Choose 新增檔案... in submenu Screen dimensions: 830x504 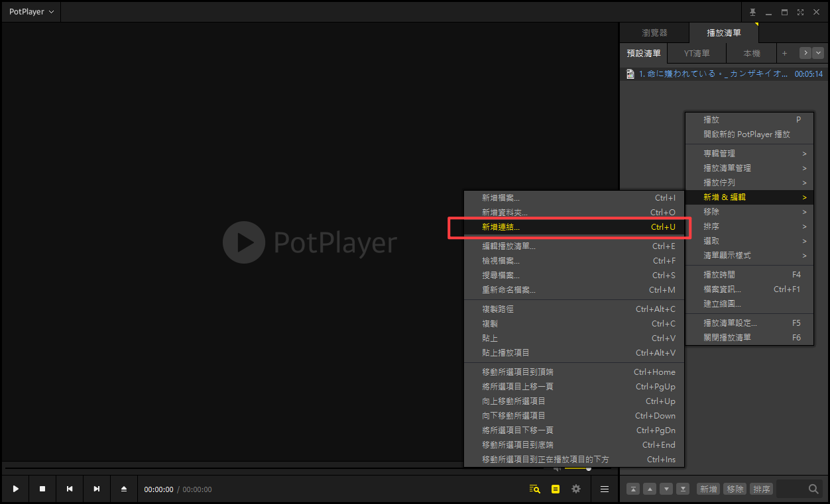[x=574, y=198]
